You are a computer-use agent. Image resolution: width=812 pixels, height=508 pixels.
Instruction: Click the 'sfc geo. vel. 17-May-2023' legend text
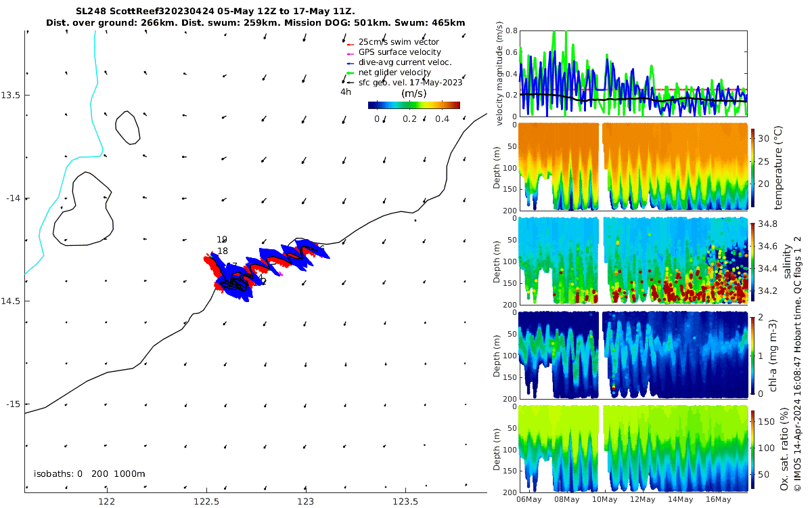(x=410, y=83)
